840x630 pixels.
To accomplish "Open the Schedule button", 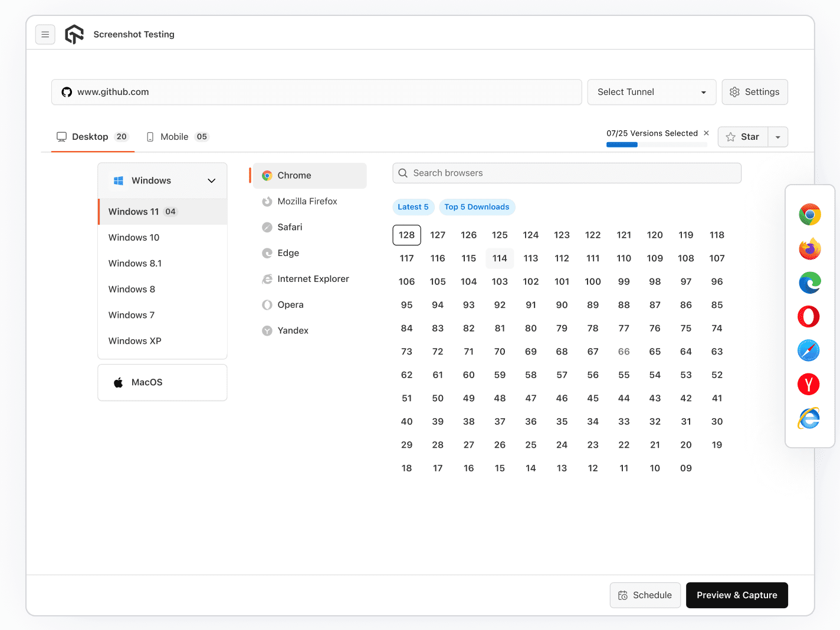I will point(645,595).
